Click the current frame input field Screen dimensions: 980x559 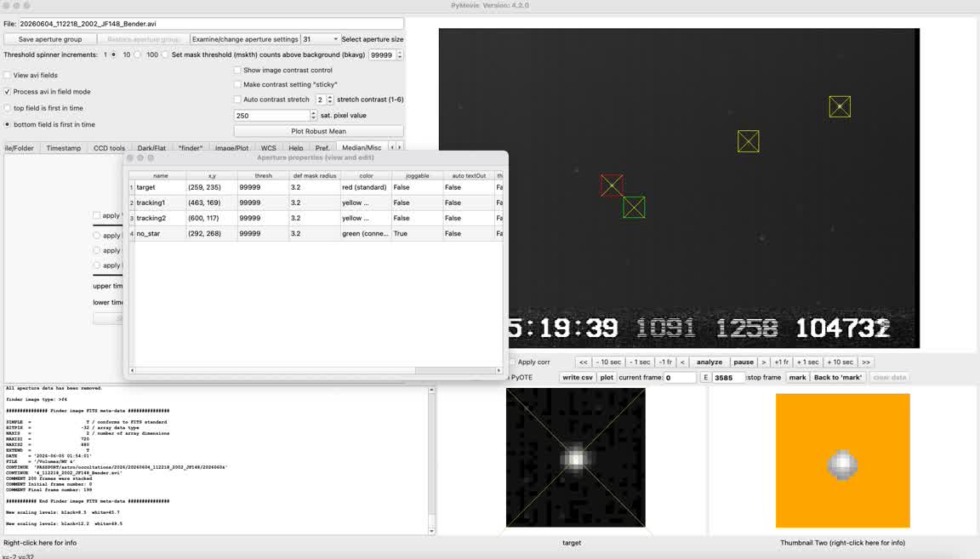[x=680, y=378]
